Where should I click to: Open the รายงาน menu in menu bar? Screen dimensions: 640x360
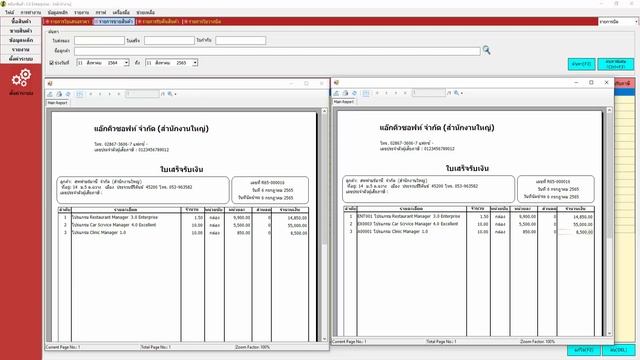pyautogui.click(x=82, y=12)
